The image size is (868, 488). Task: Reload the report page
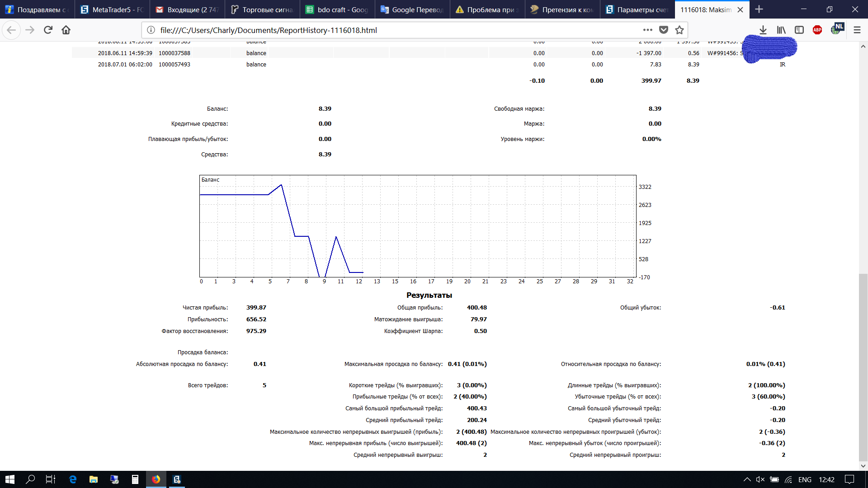(48, 30)
